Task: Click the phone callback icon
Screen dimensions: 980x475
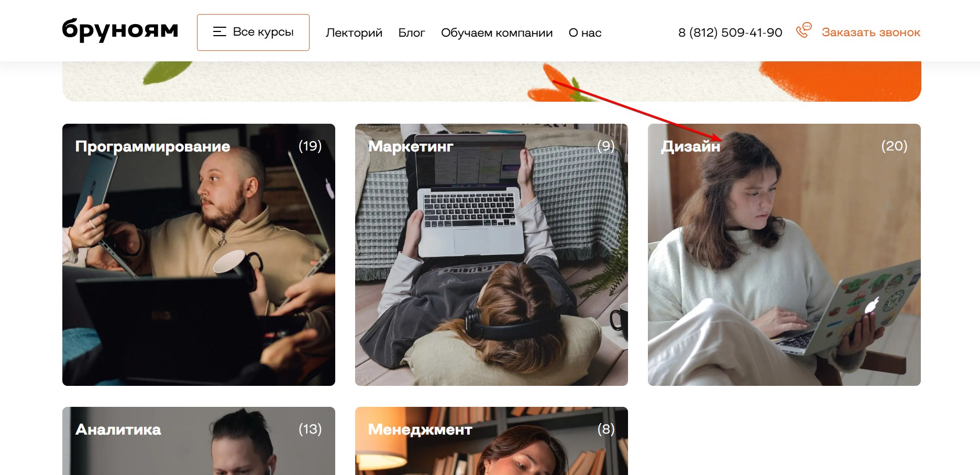Action: coord(803,30)
